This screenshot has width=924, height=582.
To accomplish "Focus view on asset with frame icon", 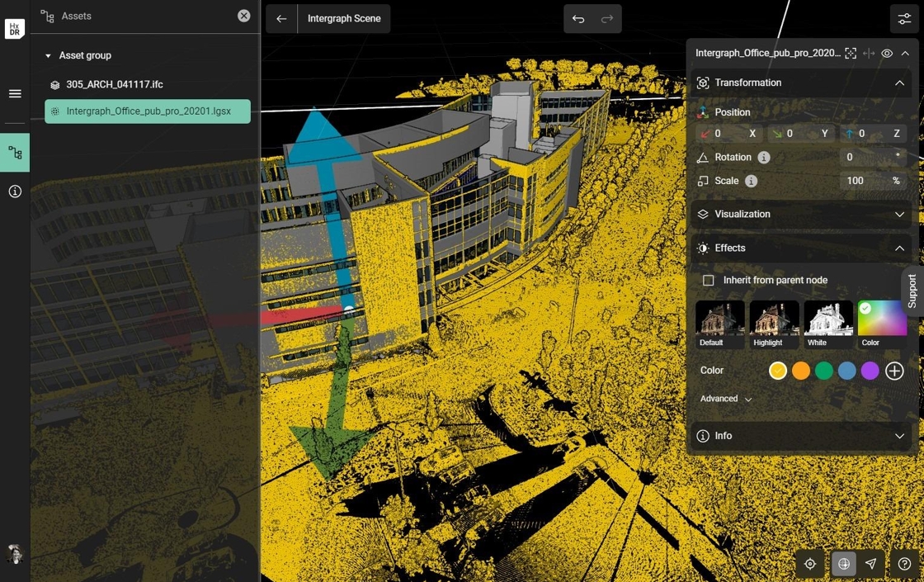I will click(x=851, y=53).
